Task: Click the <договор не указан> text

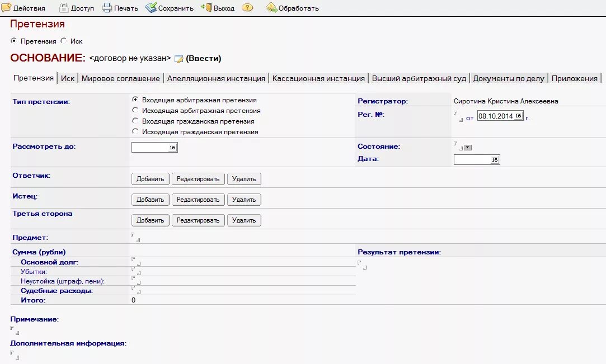Action: [x=130, y=58]
